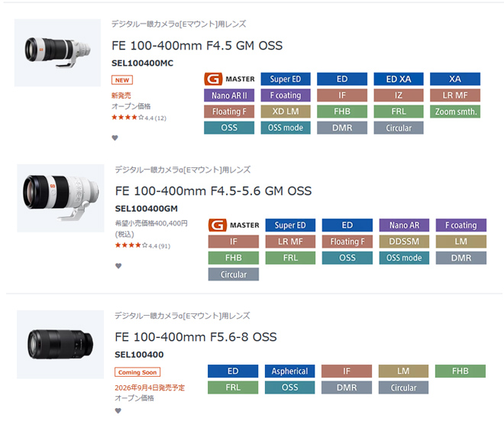Click the Coming Soon label
This screenshot has width=504, height=425.
click(137, 372)
